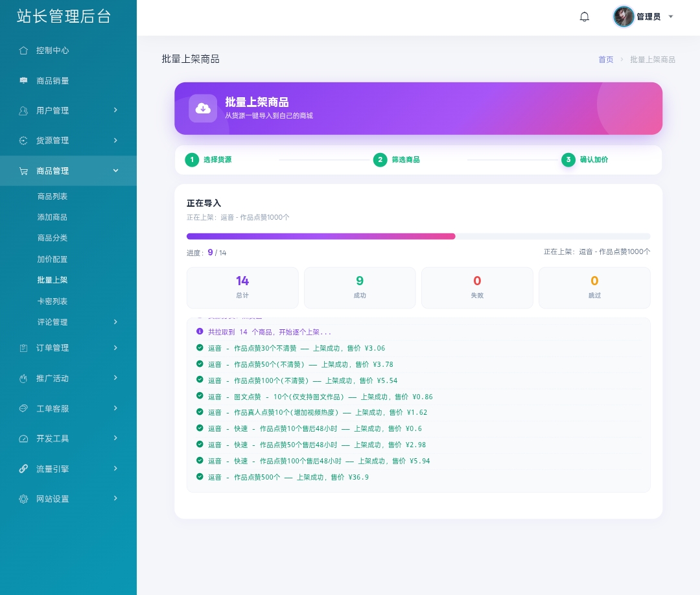Click the import progress bar
The image size is (700, 595).
coord(418,236)
